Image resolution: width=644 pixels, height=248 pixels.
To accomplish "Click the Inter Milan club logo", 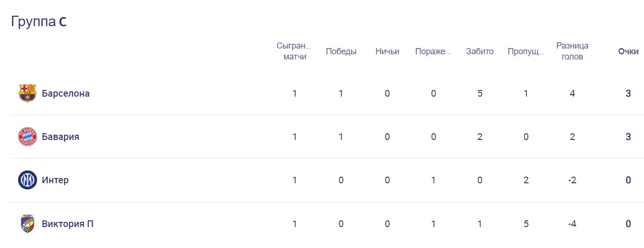I will pyautogui.click(x=27, y=180).
